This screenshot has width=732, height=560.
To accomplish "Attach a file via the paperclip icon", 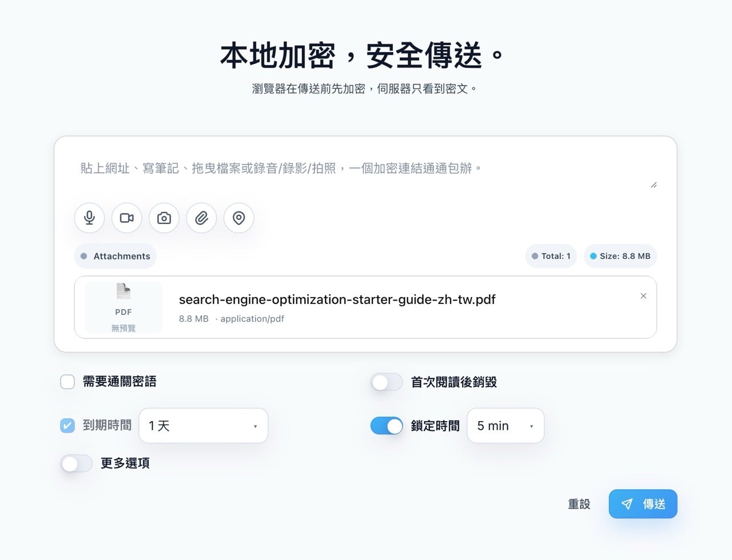I will [201, 218].
